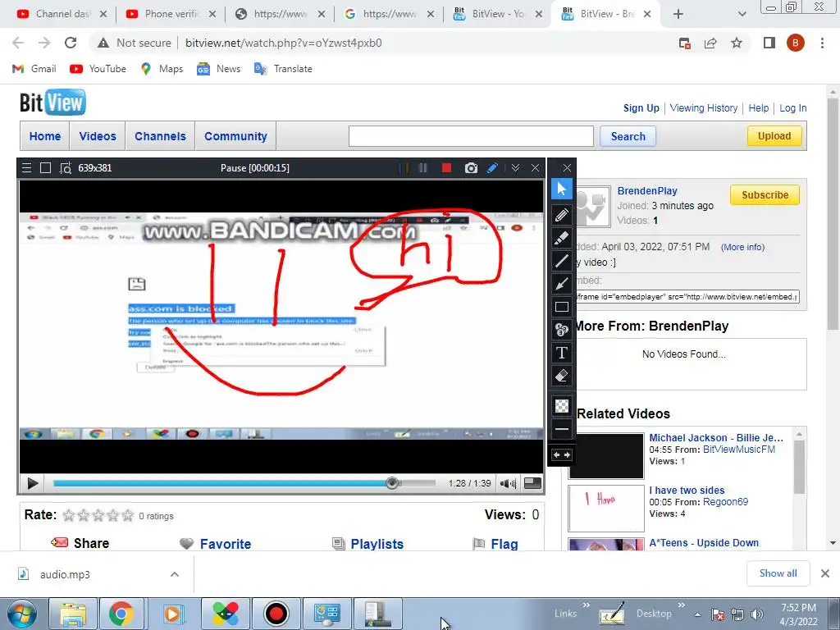Click the Bandicam toolbar move arrows

pyautogui.click(x=561, y=454)
